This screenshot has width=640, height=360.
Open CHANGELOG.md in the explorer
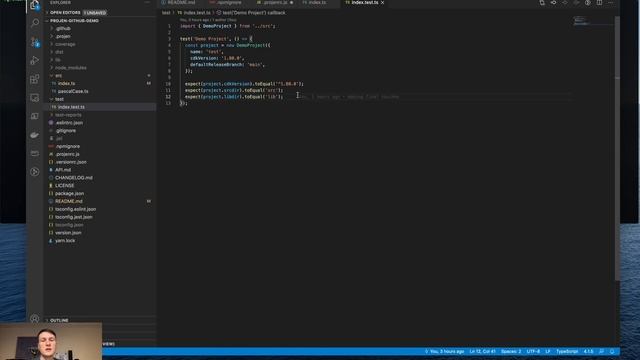tap(73, 178)
